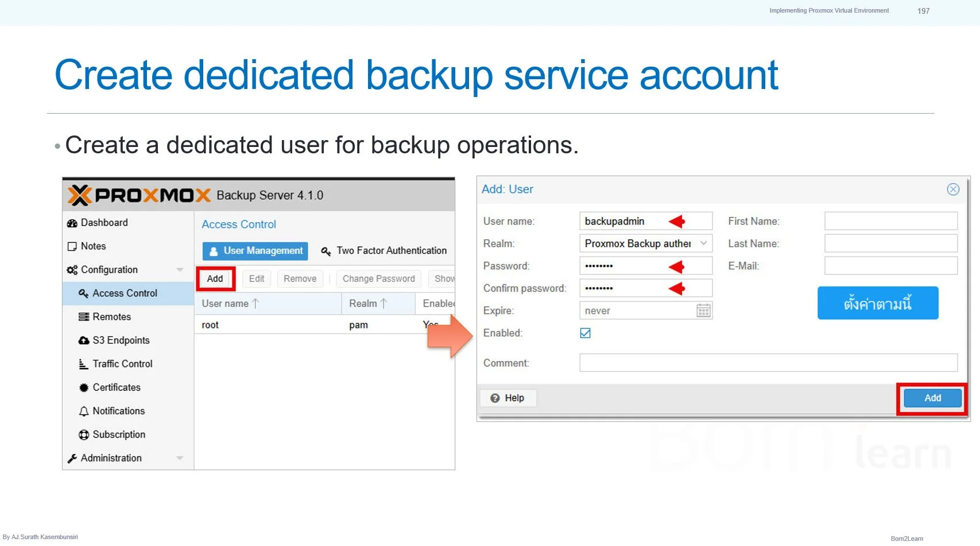This screenshot has height=546, width=980.
Task: Click the Access Control panel heading
Action: pos(239,224)
